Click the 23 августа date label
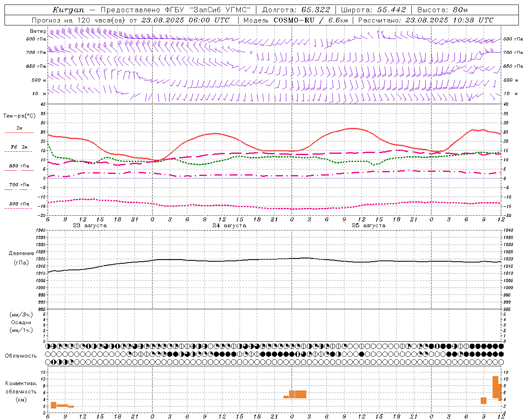 pos(90,226)
